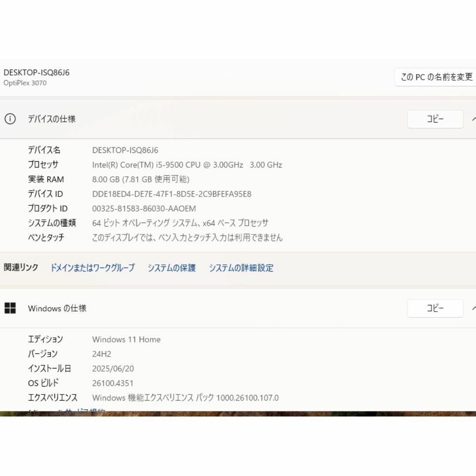
Task: Select the ペンとタッチ value text
Action: [187, 238]
